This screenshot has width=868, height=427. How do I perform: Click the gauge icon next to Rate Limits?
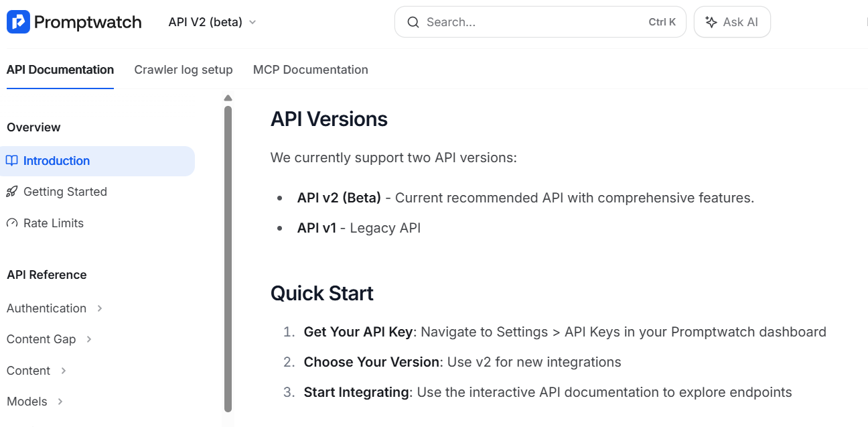tap(12, 223)
